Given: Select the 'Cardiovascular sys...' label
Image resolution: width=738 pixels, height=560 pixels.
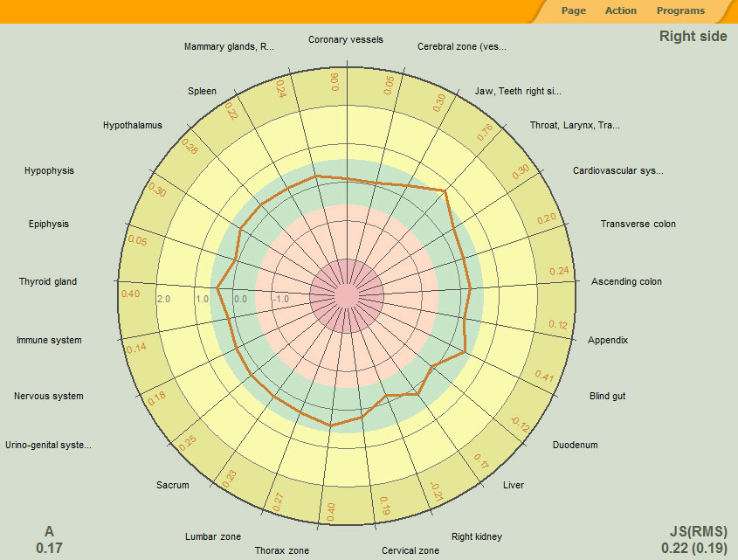Looking at the screenshot, I should (x=618, y=170).
